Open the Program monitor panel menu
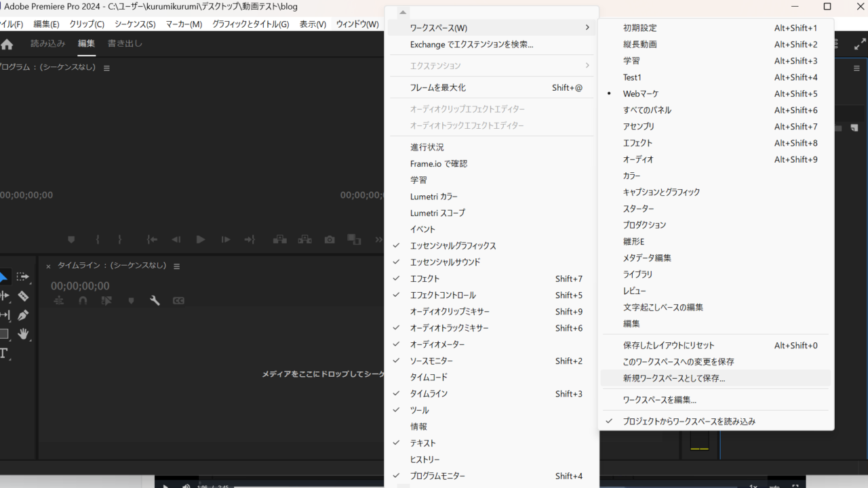This screenshot has width=868, height=488. pyautogui.click(x=106, y=68)
